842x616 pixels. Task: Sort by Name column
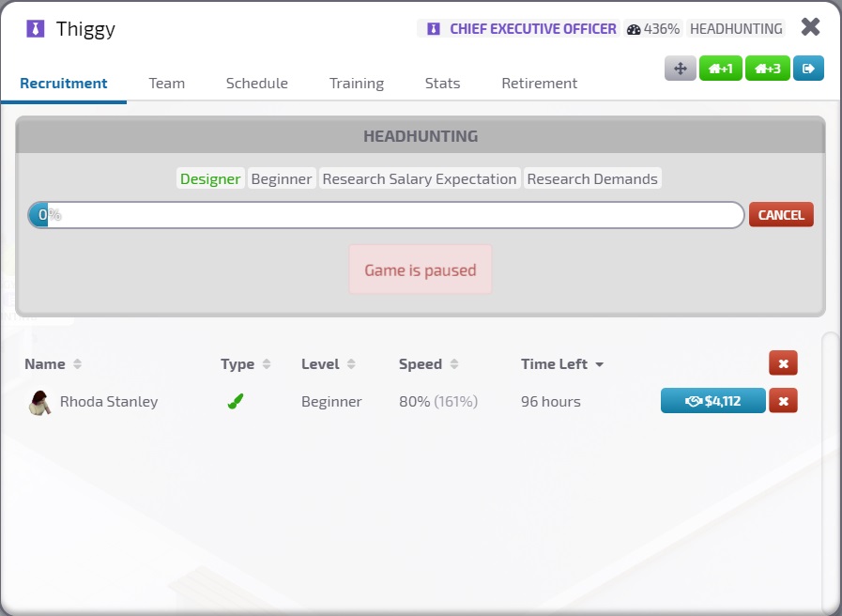tap(53, 364)
